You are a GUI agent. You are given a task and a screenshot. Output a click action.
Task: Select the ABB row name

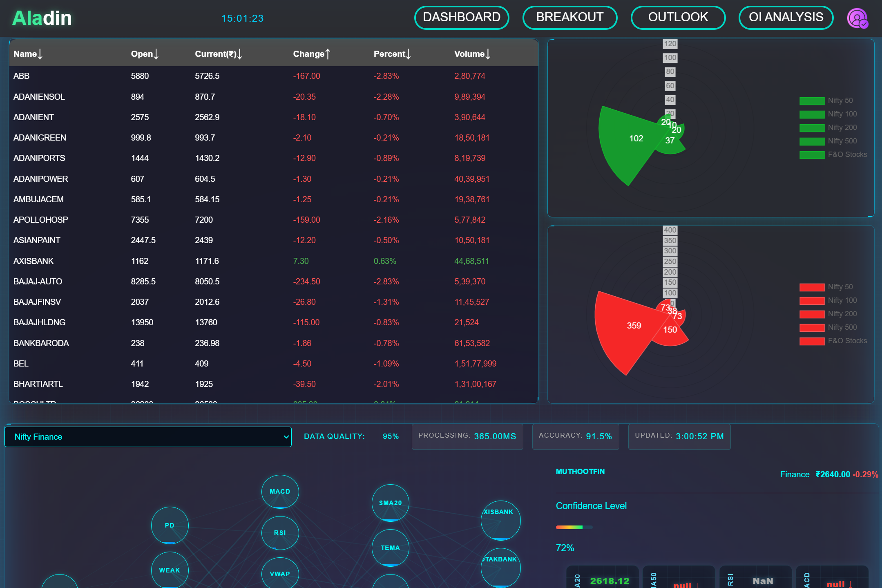tap(21, 76)
